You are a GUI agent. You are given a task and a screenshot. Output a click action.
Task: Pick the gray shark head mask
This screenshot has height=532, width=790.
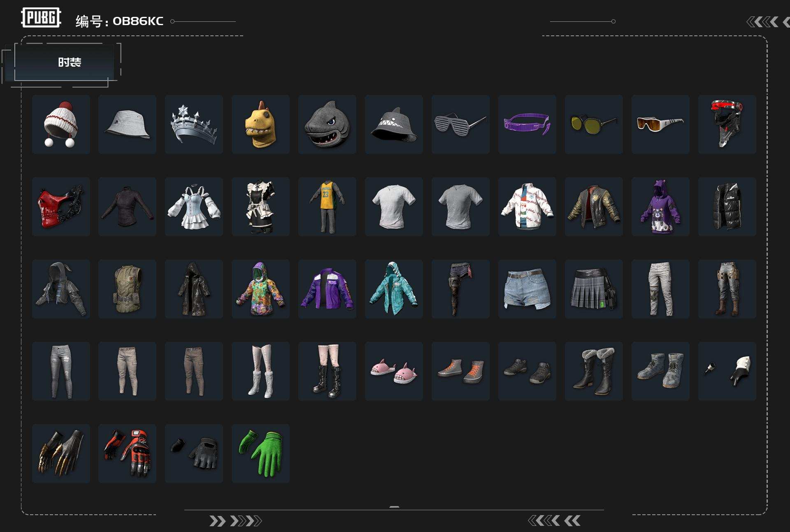coord(327,124)
